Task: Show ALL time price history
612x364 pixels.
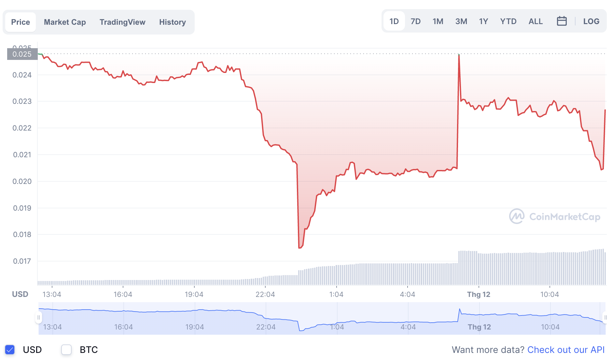Action: tap(535, 21)
